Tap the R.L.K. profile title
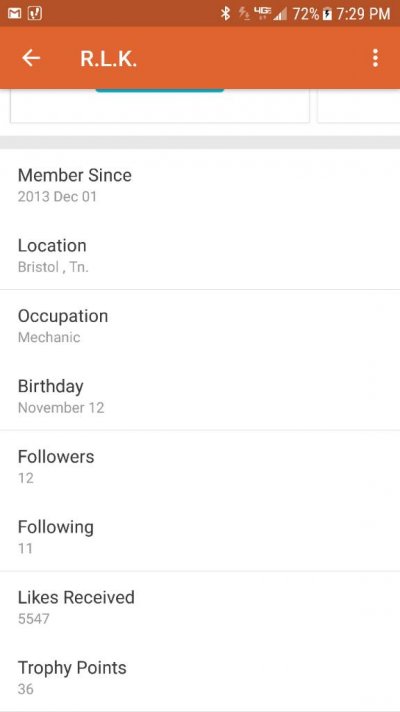This screenshot has height=712, width=400. (x=109, y=59)
